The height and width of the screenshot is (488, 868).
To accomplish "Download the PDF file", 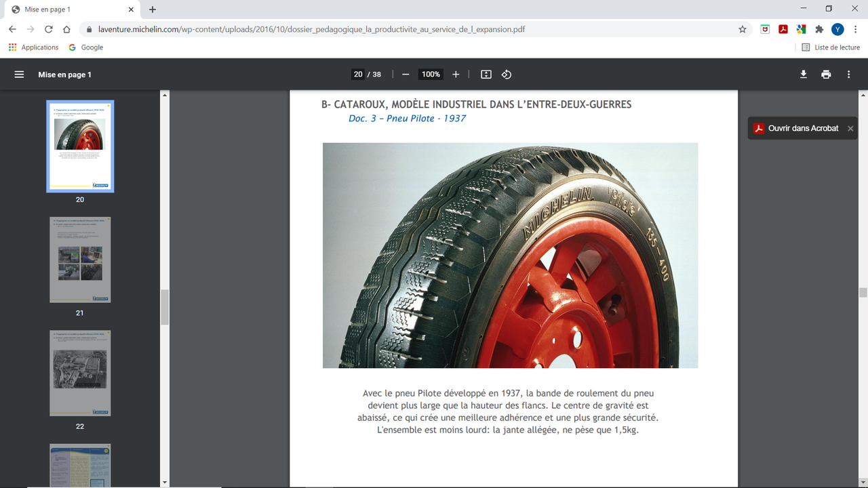I will 804,75.
